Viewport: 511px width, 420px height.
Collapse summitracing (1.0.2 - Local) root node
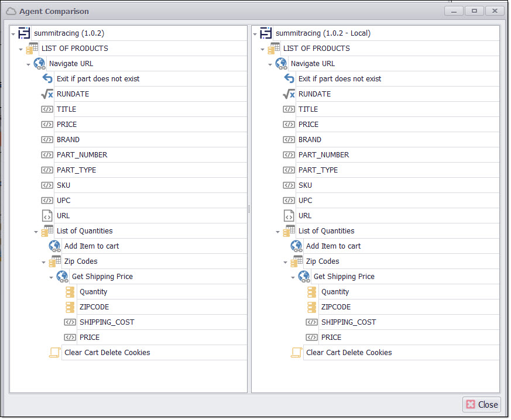pos(255,34)
